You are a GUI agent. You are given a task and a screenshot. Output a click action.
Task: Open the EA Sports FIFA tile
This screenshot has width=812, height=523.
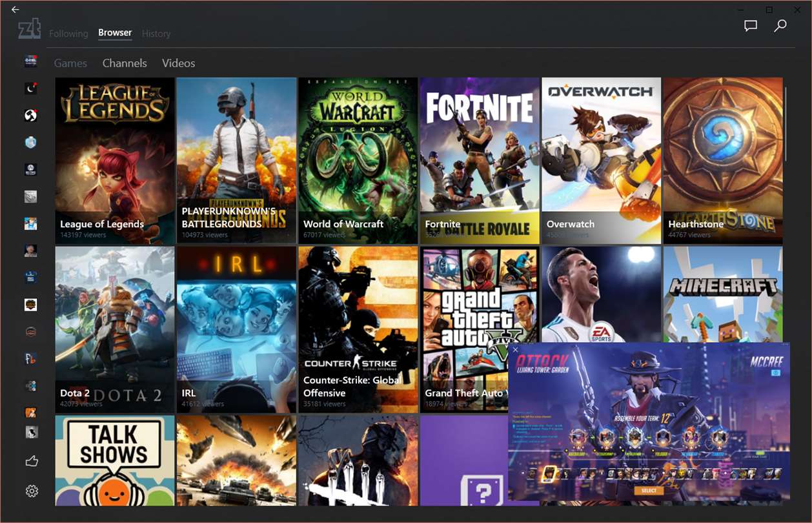(x=602, y=294)
